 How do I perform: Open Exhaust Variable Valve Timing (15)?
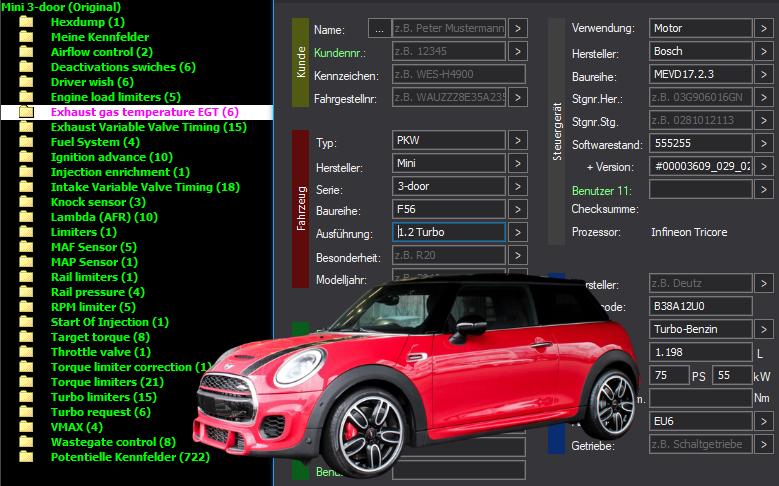[149, 127]
